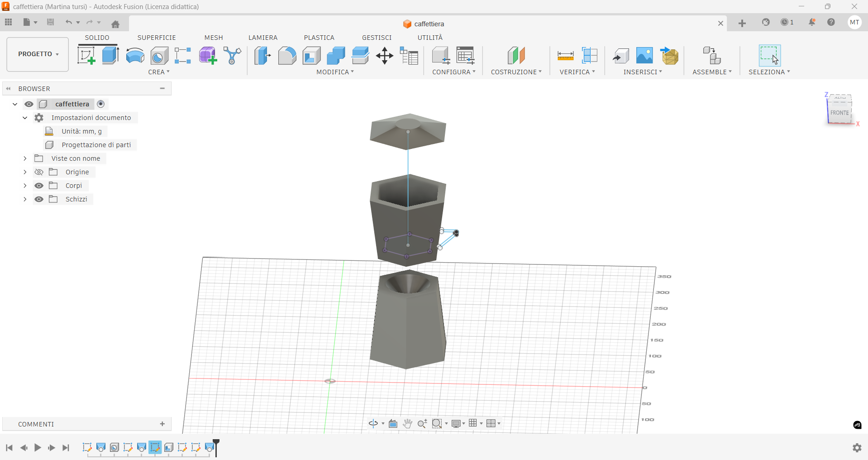868x460 pixels.
Task: Select the Revolve tool icon
Action: 135,56
